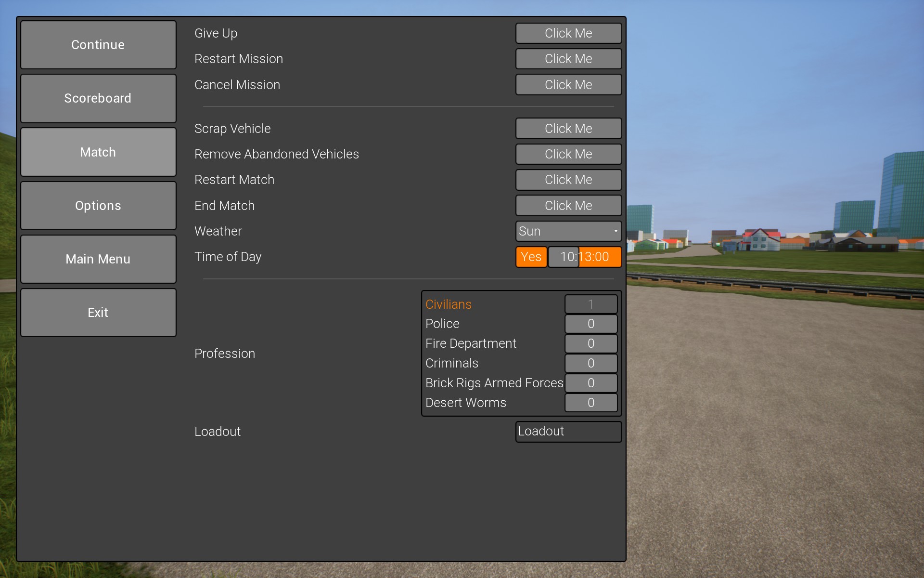
Task: Open the Options tab
Action: coord(98,206)
